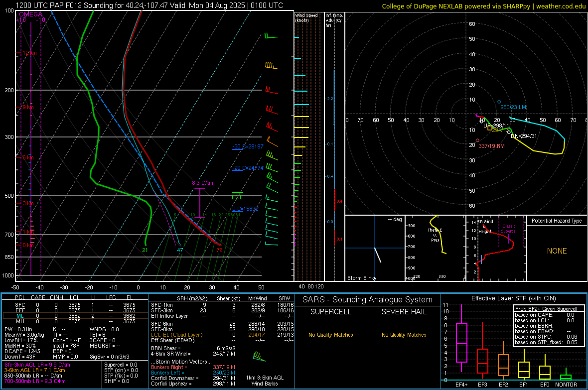Screen dimensions: 588x390
Task: Click the 1km & 6km AGL wind barb glyph
Action: pyautogui.click(x=259, y=356)
